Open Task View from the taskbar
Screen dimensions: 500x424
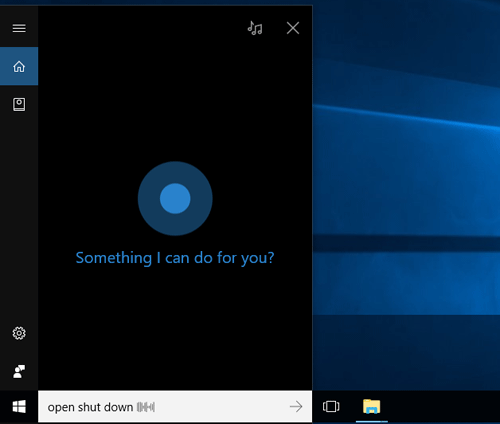coord(331,407)
